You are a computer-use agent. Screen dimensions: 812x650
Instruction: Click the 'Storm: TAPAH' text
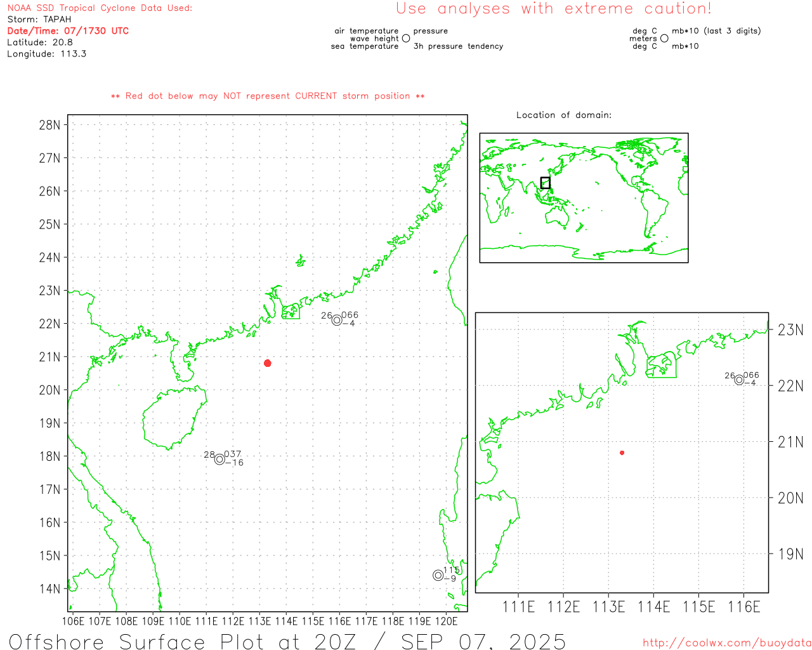[x=39, y=20]
